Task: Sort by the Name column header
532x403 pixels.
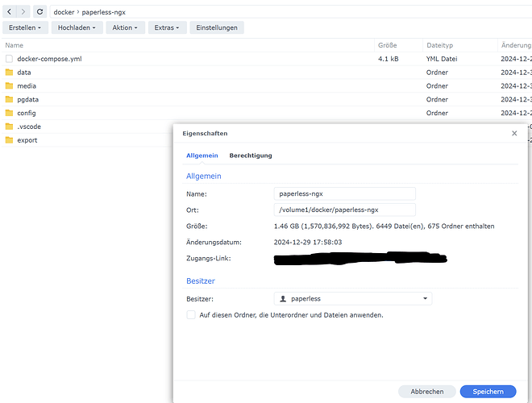Action: pos(189,45)
